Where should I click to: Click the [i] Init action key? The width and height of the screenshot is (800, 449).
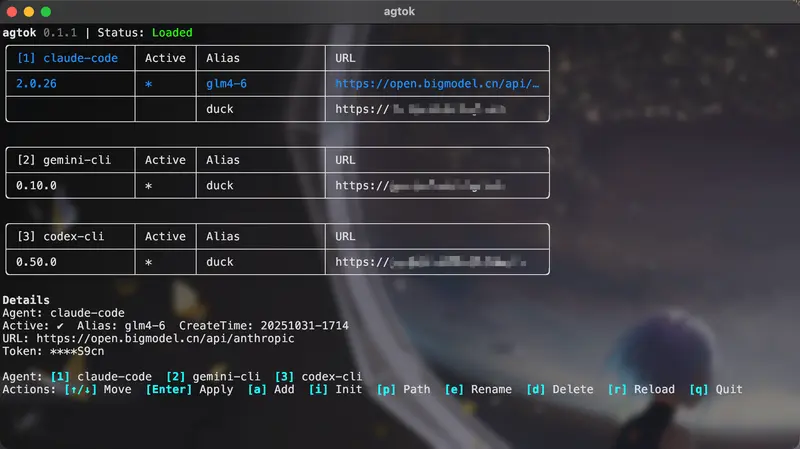click(335, 389)
